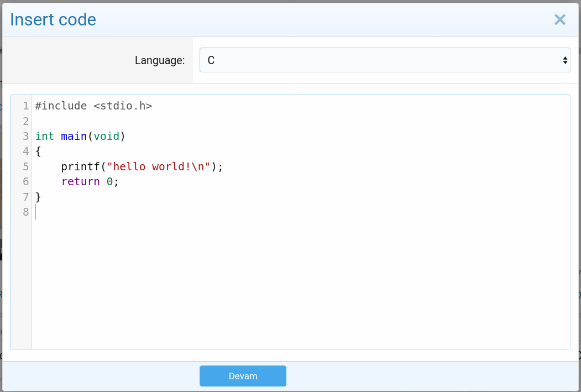Viewport: 581px width, 392px height.
Task: Click the up/down arrows of Language selector
Action: tap(565, 60)
